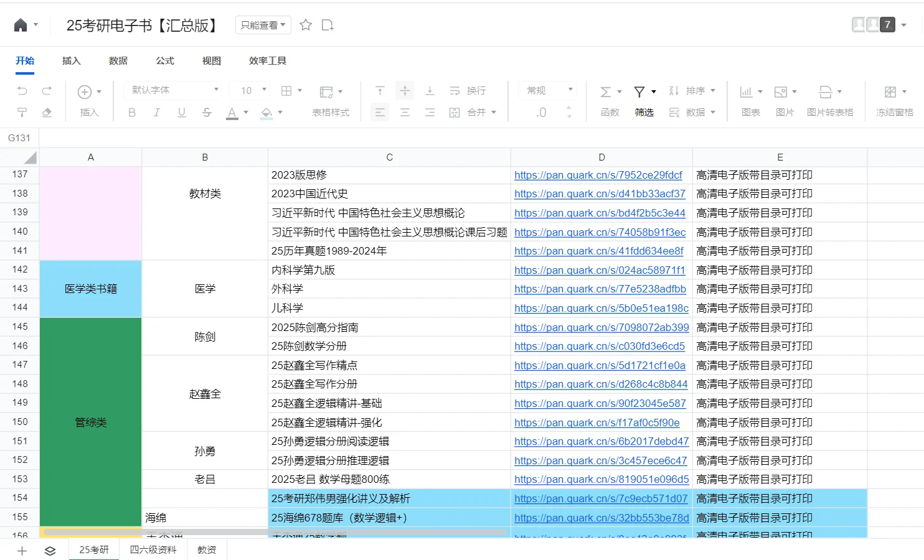Open the sum function Σ icon
Screen dimensions: 924x560
click(x=605, y=92)
